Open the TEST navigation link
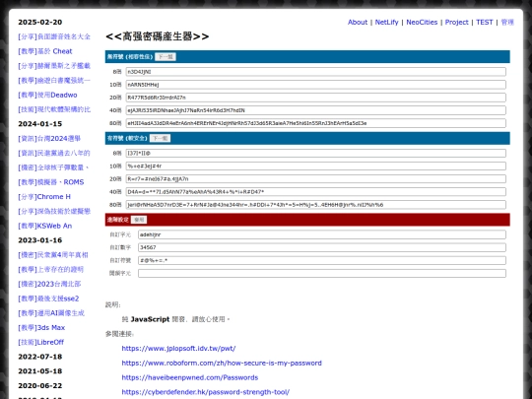The height and width of the screenshot is (399, 532). (484, 22)
